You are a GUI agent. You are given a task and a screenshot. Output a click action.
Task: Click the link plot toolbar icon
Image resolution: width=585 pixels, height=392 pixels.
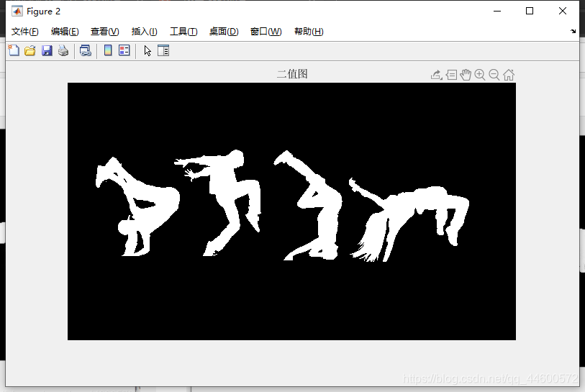86,50
